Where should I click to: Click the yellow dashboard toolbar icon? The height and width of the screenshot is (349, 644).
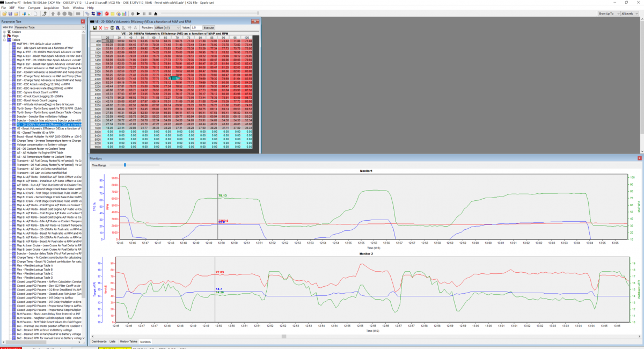point(112,13)
